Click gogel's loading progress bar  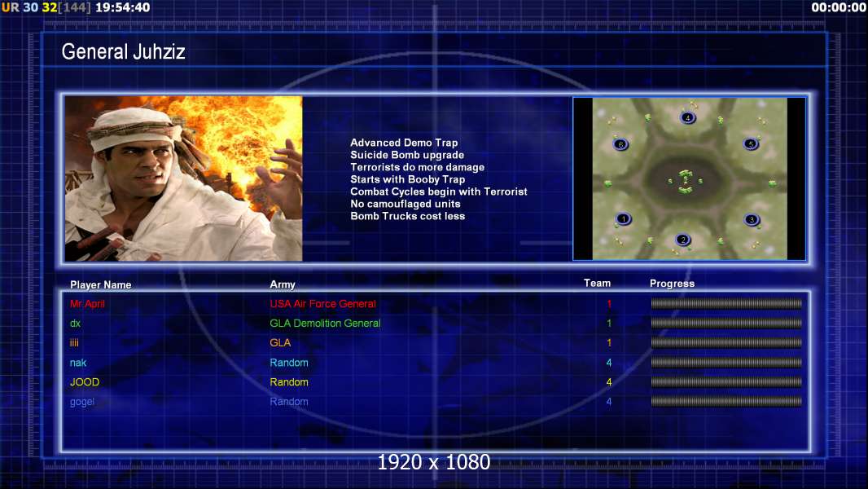726,402
